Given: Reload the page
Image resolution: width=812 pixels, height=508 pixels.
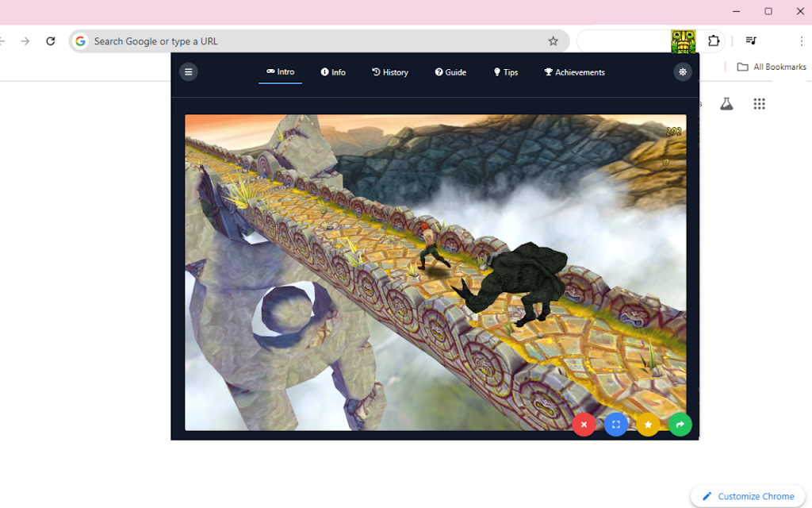Looking at the screenshot, I should 50,41.
